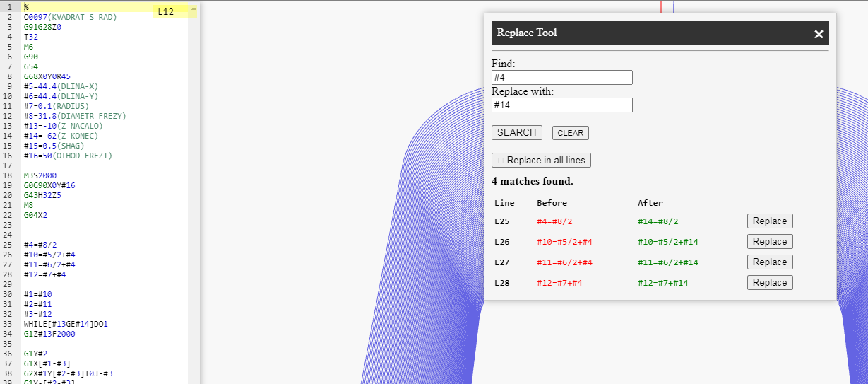Click editor line #10=#5/2+#4
868x384 pixels.
[x=49, y=255]
